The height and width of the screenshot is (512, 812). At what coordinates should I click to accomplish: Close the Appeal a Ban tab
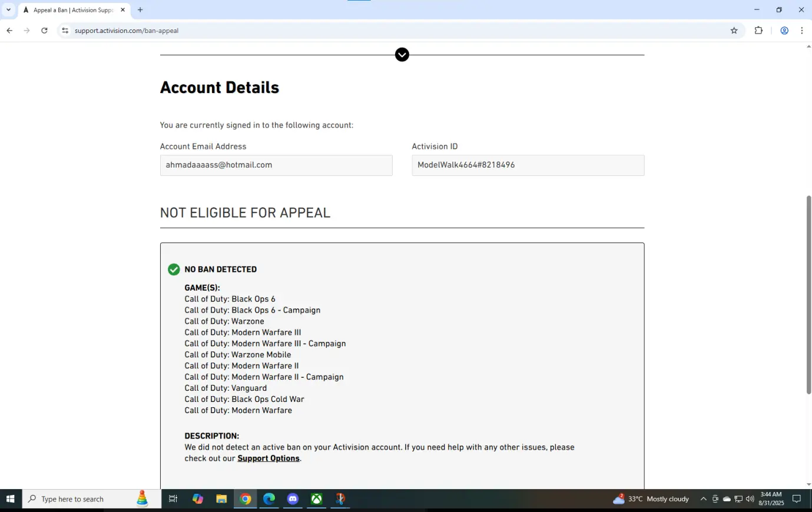123,10
